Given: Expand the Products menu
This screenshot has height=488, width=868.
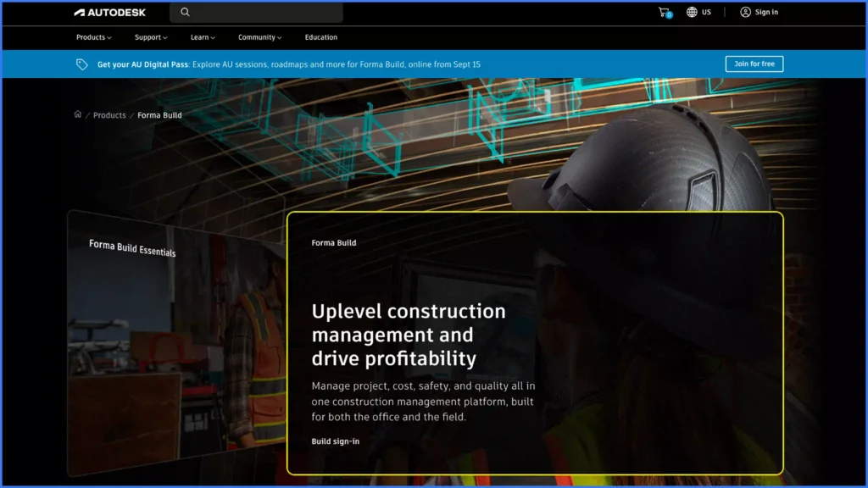Looking at the screenshot, I should [x=93, y=37].
